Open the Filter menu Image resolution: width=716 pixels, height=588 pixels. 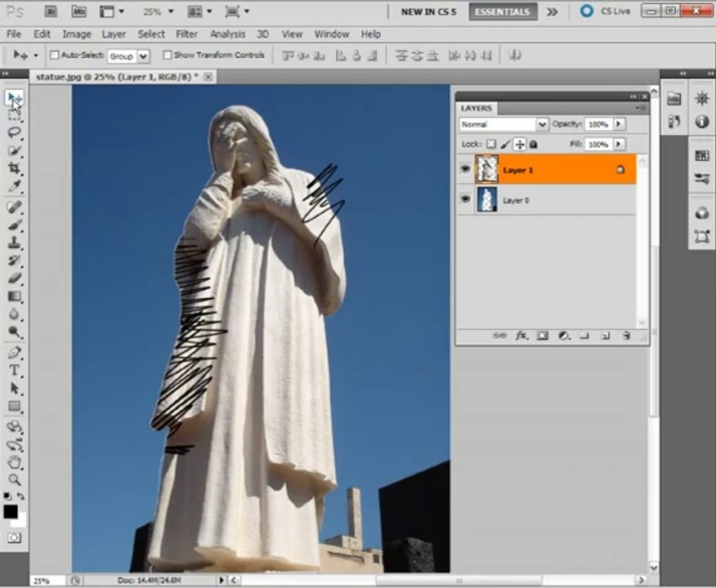[186, 34]
